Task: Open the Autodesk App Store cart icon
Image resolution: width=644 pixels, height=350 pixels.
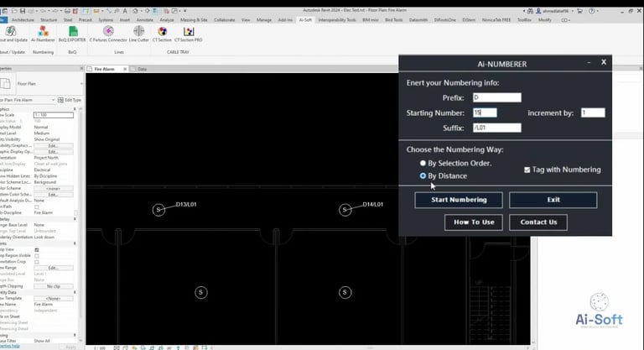Action: coord(580,11)
